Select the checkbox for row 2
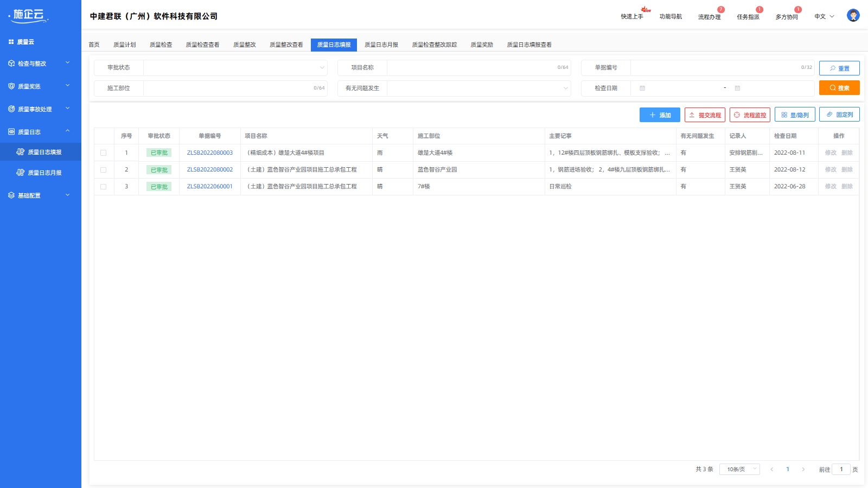The width and height of the screenshot is (868, 488). (104, 170)
